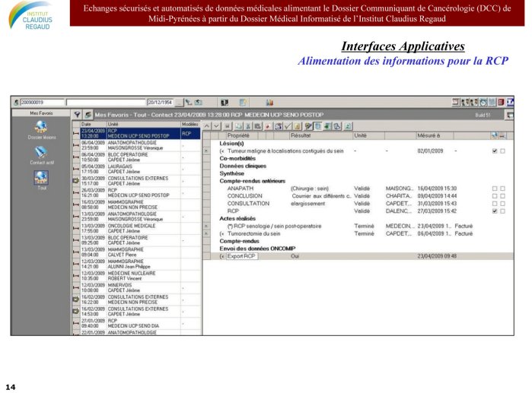Click the birth date field 20/12/1954
532x393 pixels.
coord(161,103)
